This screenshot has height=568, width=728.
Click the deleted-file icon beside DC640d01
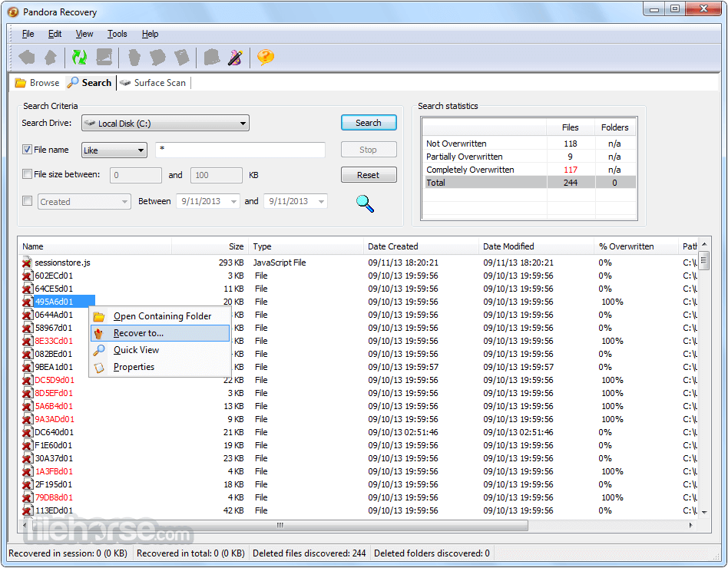pyautogui.click(x=28, y=431)
